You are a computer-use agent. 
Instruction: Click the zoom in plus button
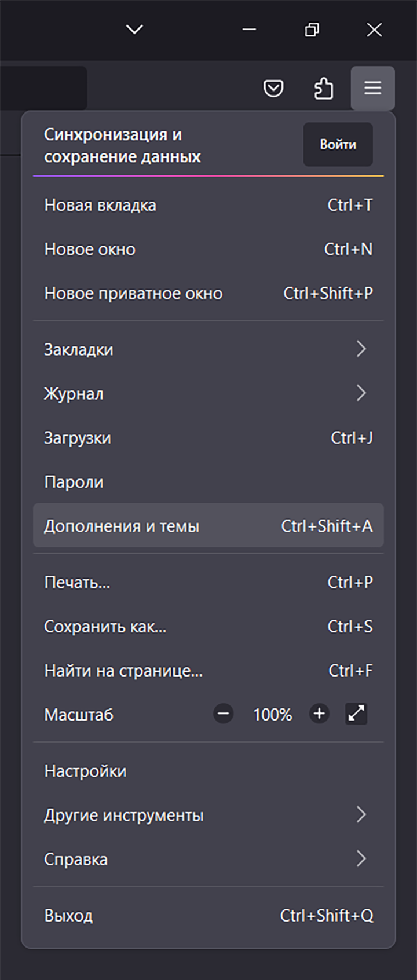point(319,714)
